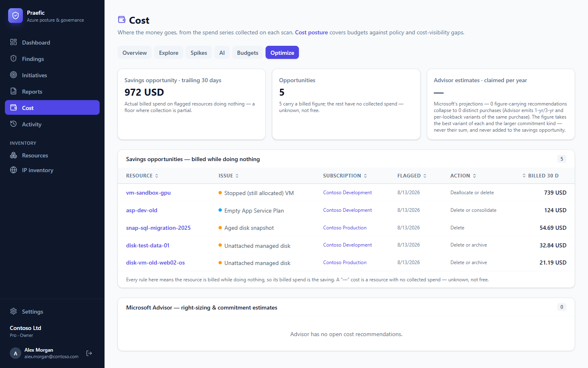Viewport: 588px width, 368px height.
Task: Open the Spikes tab
Action: click(x=199, y=53)
